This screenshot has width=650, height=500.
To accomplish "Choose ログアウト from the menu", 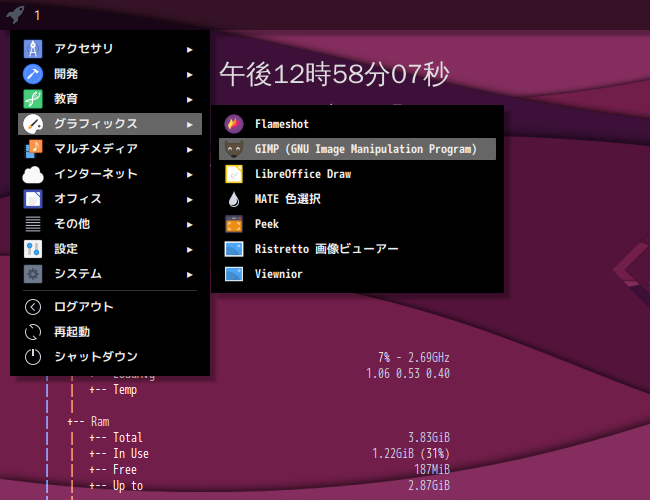I will pos(110,307).
